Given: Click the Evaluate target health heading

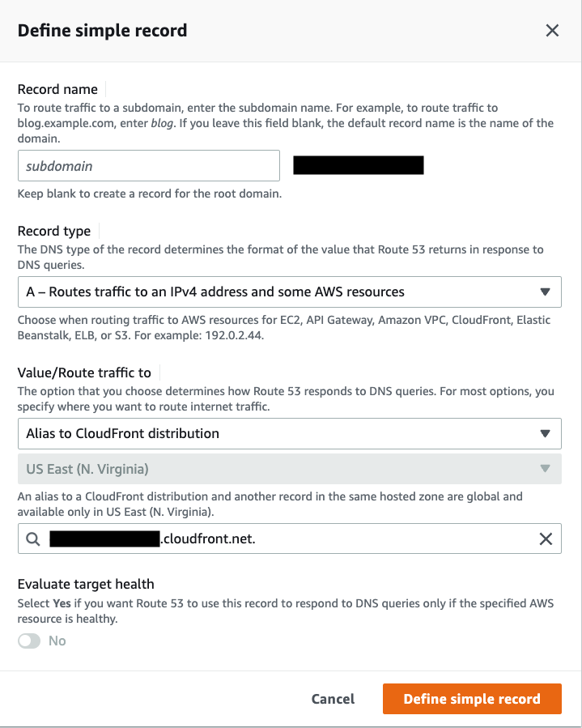Looking at the screenshot, I should click(x=86, y=584).
